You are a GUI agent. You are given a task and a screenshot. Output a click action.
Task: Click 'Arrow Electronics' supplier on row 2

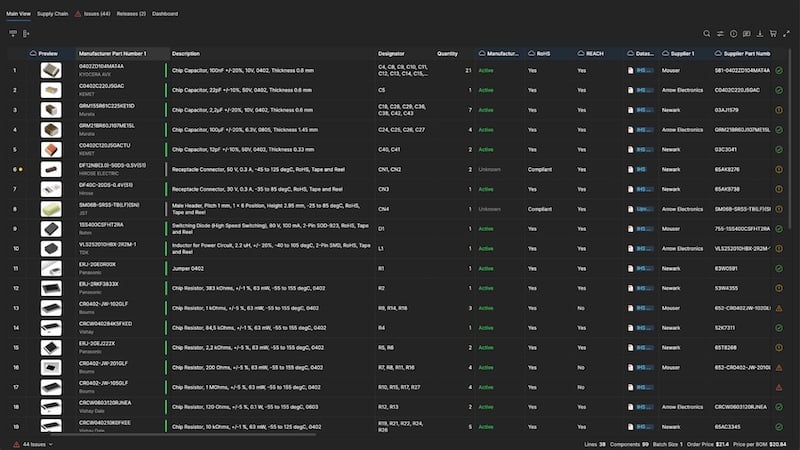tap(682, 90)
